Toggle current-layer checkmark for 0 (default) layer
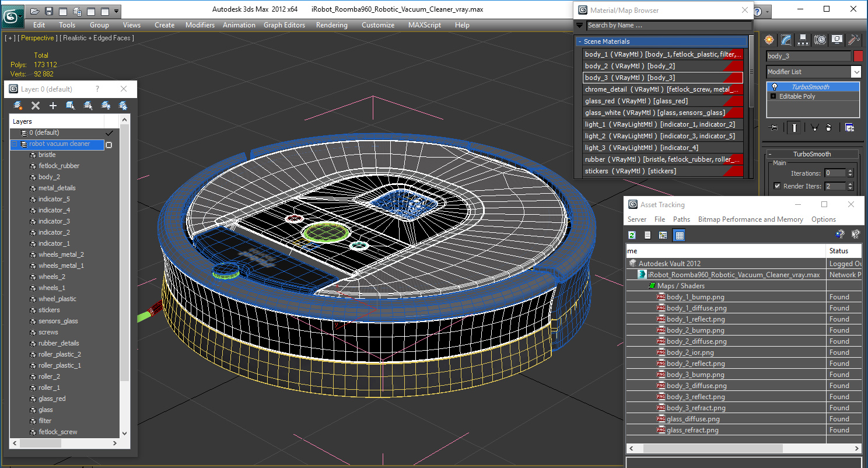 [x=108, y=133]
